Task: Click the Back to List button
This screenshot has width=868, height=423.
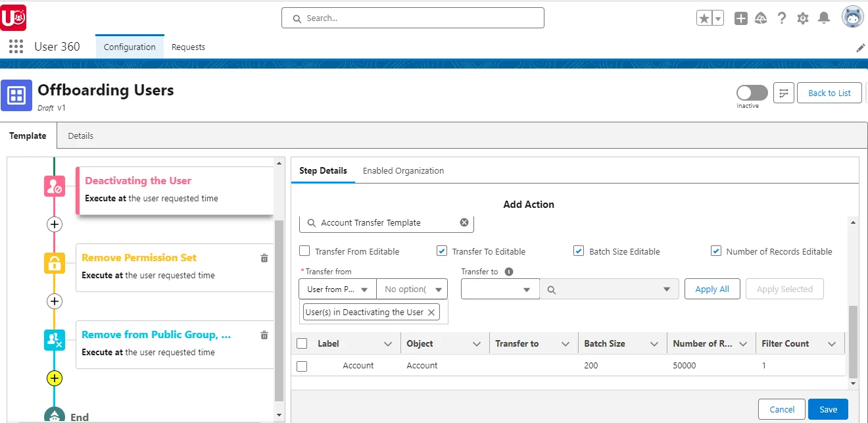Action: [829, 93]
